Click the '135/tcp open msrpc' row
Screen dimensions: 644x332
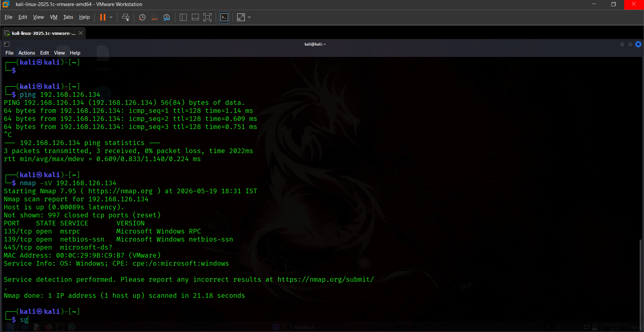(102, 231)
